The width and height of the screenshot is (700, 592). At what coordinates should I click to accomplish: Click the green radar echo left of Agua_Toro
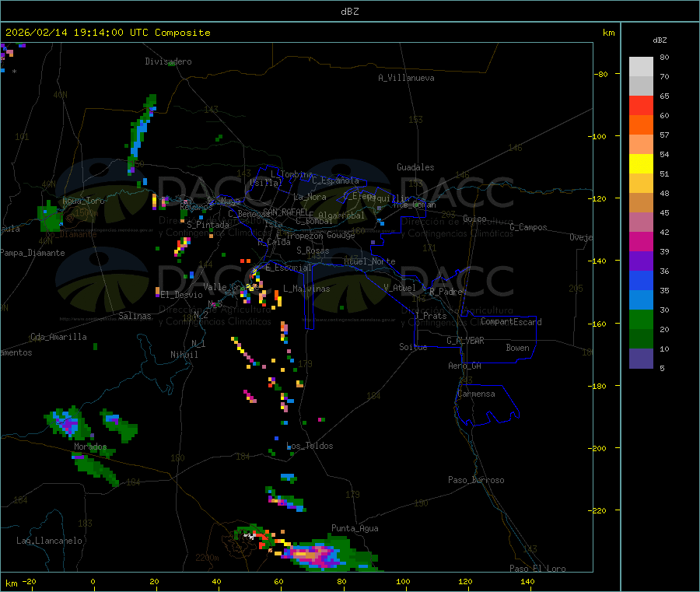click(50, 216)
